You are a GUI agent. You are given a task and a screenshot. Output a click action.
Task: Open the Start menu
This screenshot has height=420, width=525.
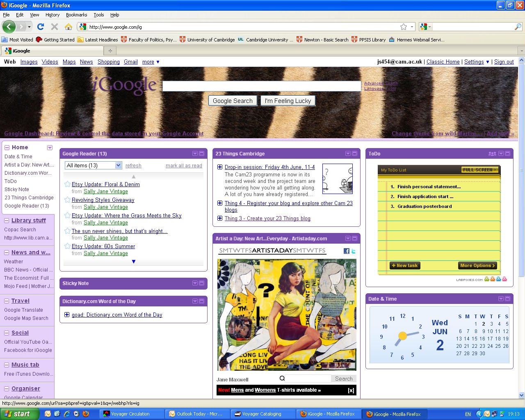tap(19, 414)
